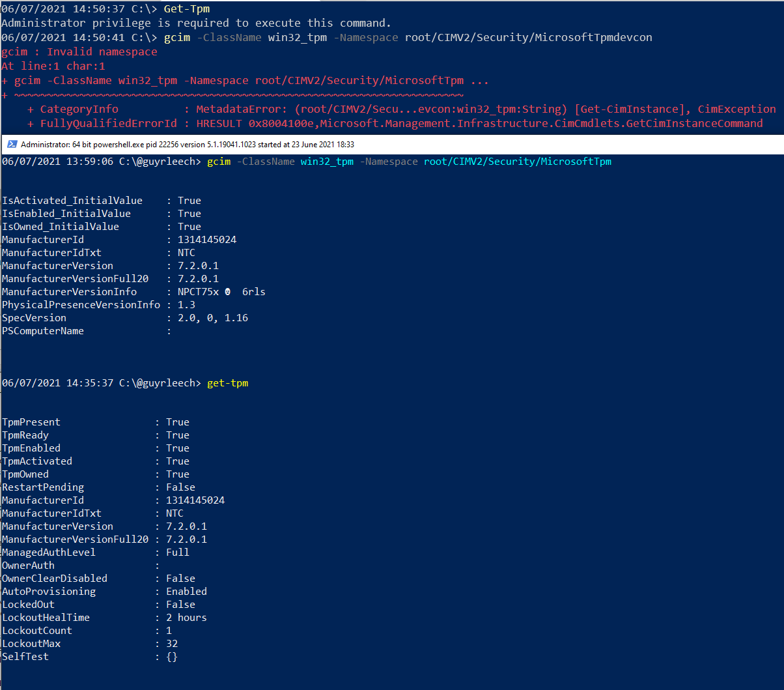Click the LockoutHealTime 2 hours value
784x690 pixels.
pos(186,617)
